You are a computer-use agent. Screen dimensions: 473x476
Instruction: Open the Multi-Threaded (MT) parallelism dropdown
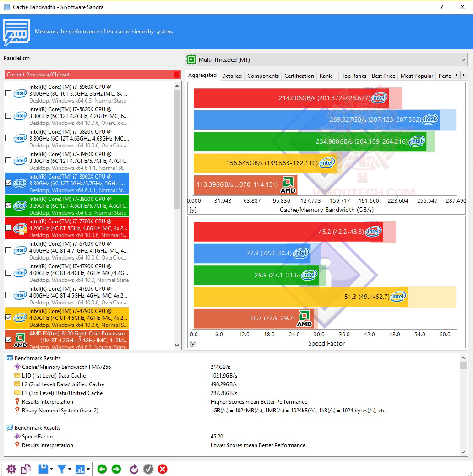pyautogui.click(x=326, y=60)
